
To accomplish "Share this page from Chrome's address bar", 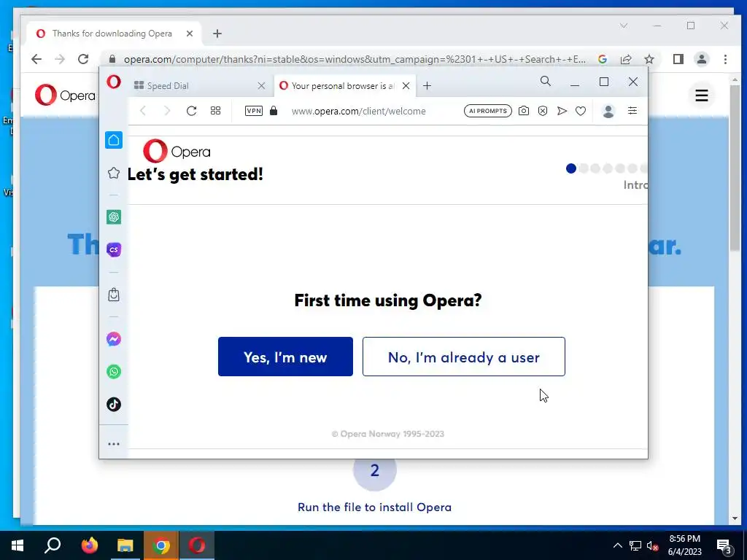I will click(625, 59).
